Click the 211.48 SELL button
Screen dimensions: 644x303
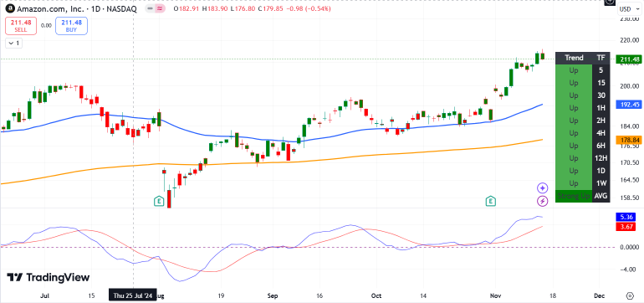(x=21, y=26)
